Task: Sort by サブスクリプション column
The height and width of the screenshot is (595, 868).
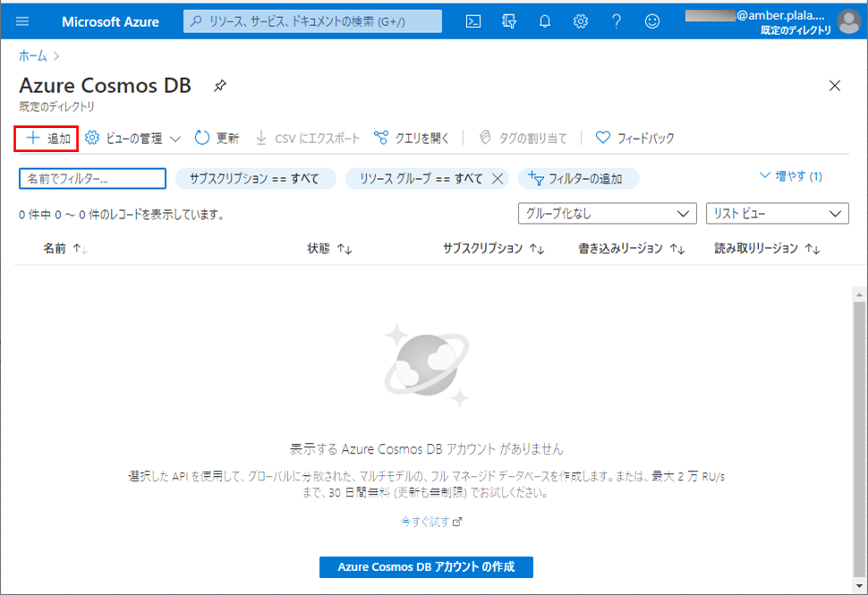Action: 493,249
